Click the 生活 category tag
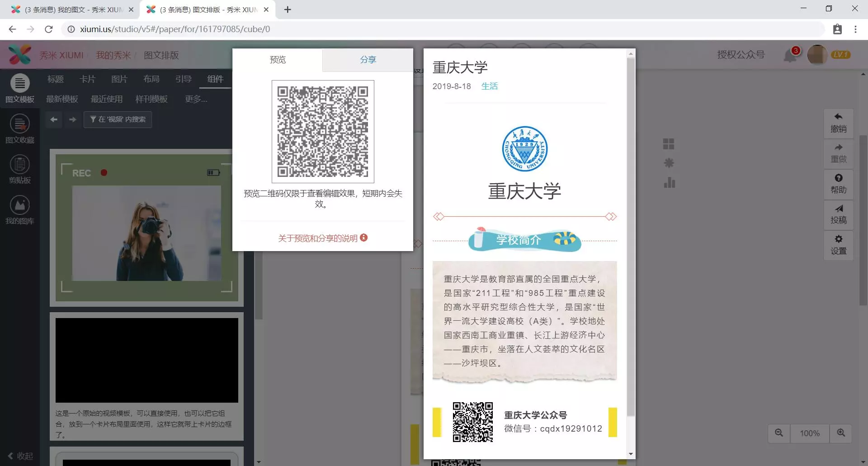The width and height of the screenshot is (868, 466). tap(490, 86)
